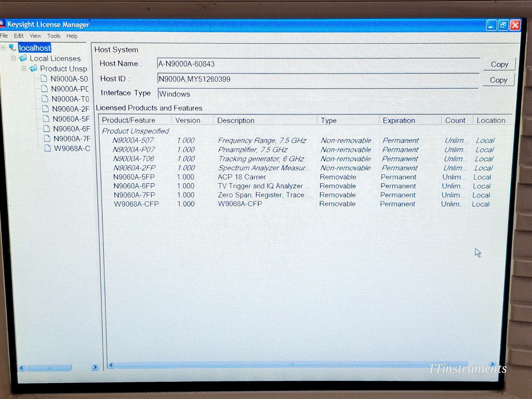Image resolution: width=532 pixels, height=399 pixels.
Task: Copy the Host ID value
Action: 498,80
